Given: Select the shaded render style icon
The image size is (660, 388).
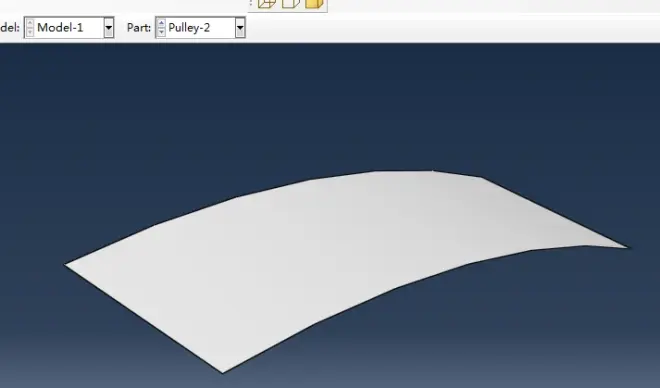Looking at the screenshot, I should click(314, 4).
